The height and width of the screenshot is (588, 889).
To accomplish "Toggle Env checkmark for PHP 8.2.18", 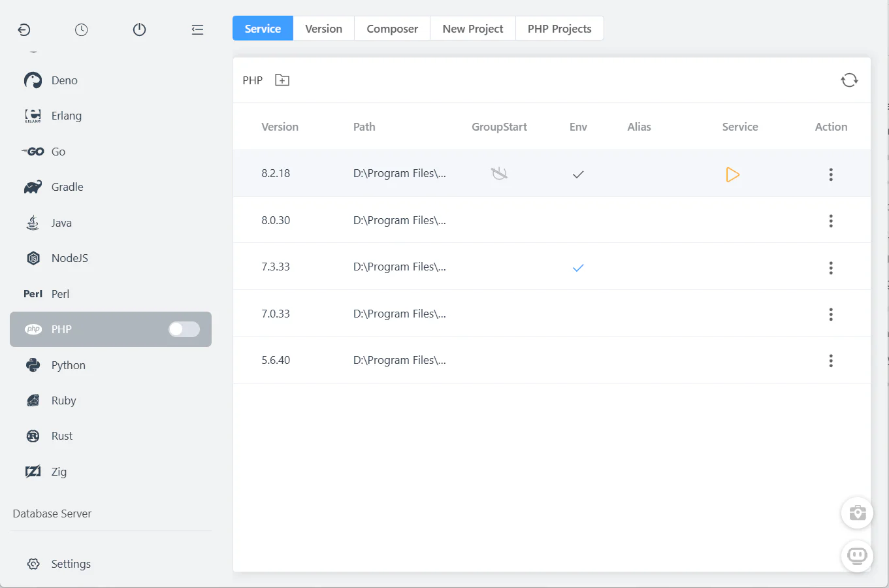I will (578, 174).
